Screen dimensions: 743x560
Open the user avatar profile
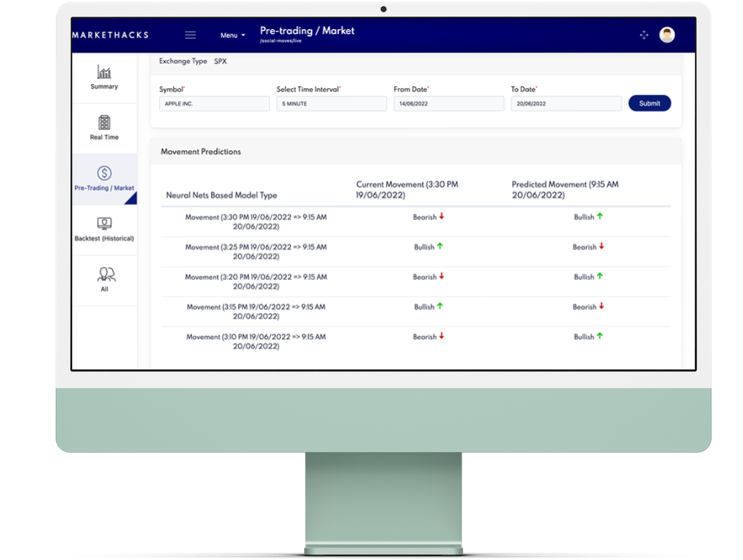tap(667, 35)
